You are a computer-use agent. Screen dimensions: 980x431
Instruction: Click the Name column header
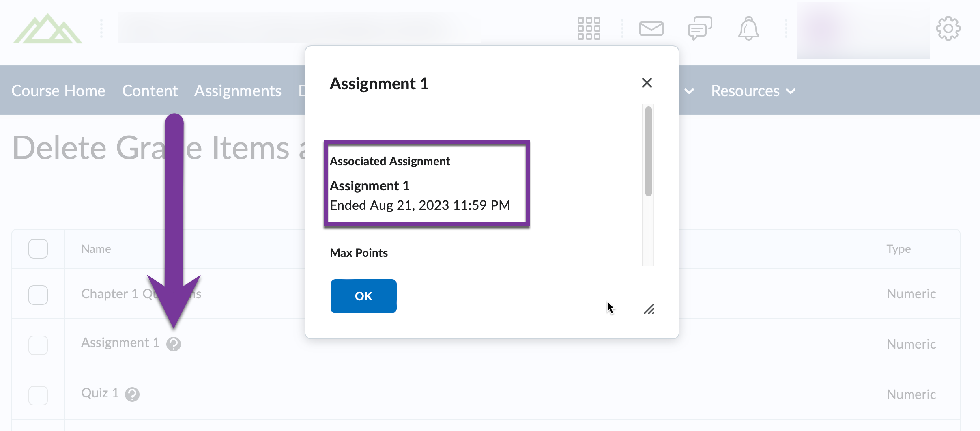point(96,248)
